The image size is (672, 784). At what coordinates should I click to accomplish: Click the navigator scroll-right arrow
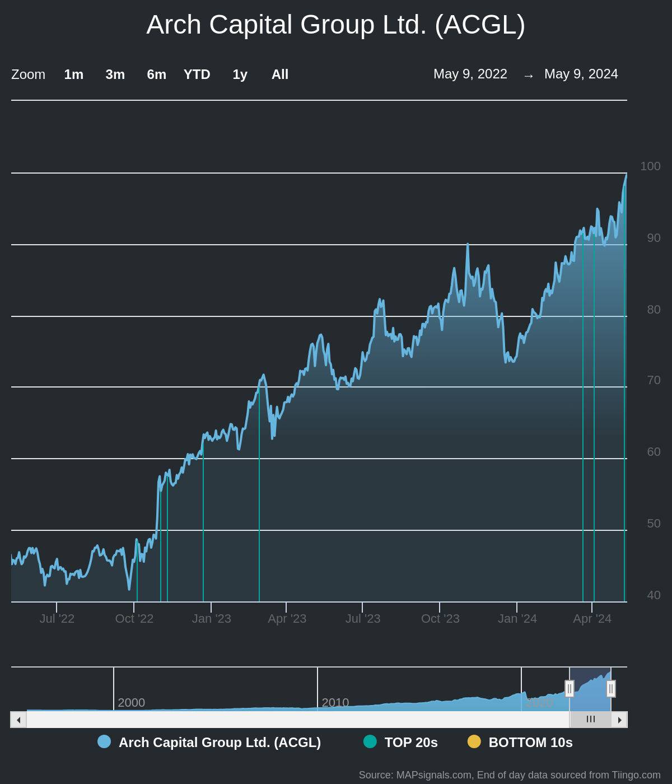619,720
